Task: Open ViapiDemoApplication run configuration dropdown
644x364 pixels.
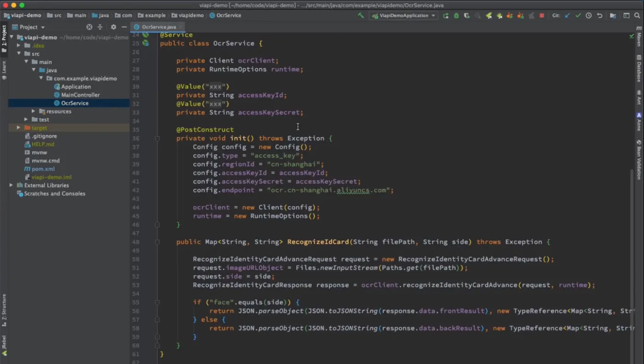Action: click(404, 15)
